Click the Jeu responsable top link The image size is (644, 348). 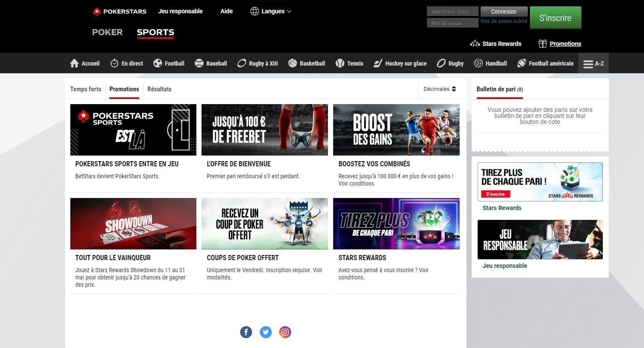click(x=181, y=11)
